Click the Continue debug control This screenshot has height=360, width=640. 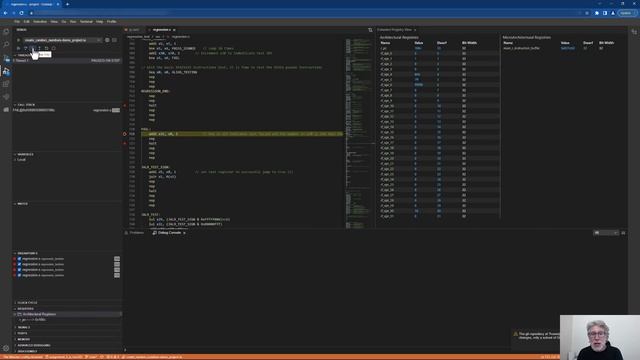(18, 48)
